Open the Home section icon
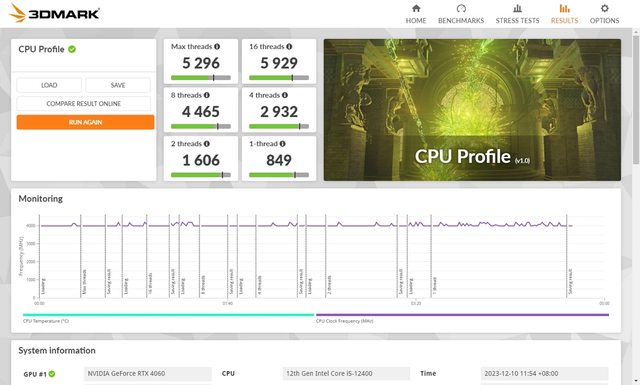The height and width of the screenshot is (385, 640). point(416,8)
